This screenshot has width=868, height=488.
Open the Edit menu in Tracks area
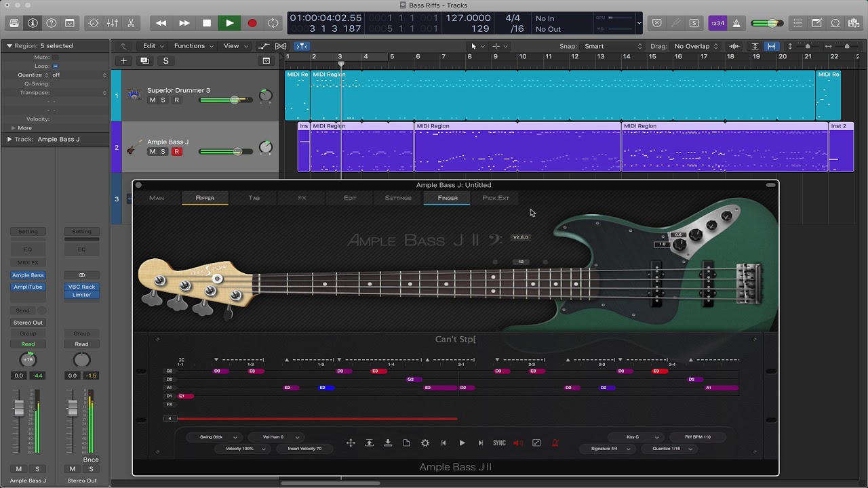153,46
